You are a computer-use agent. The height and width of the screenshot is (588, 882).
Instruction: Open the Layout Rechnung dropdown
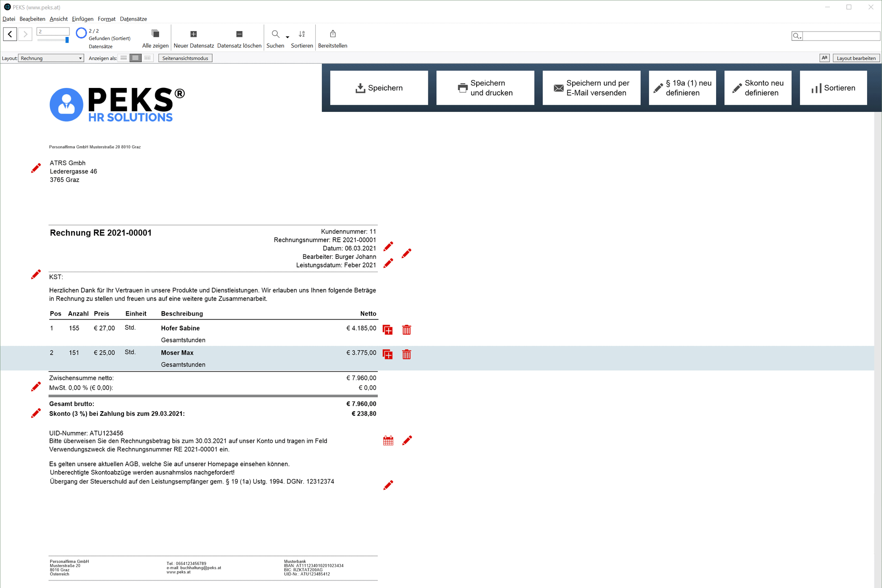pyautogui.click(x=51, y=58)
